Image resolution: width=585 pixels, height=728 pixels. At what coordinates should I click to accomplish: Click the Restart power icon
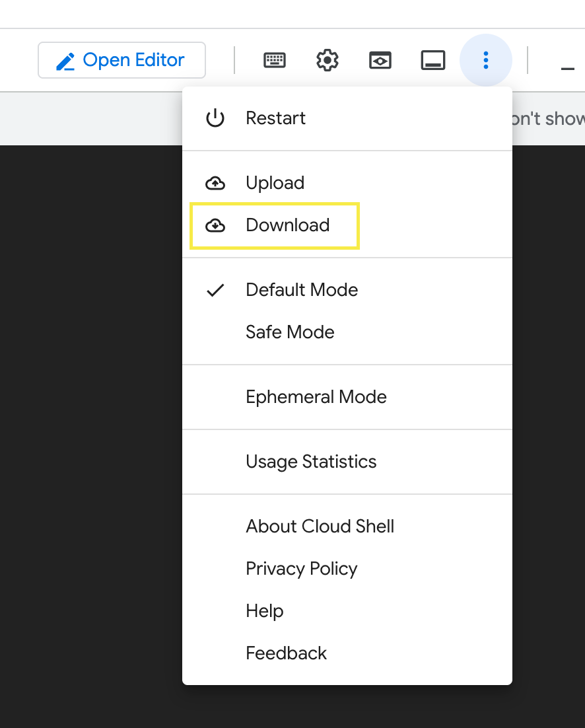[215, 118]
